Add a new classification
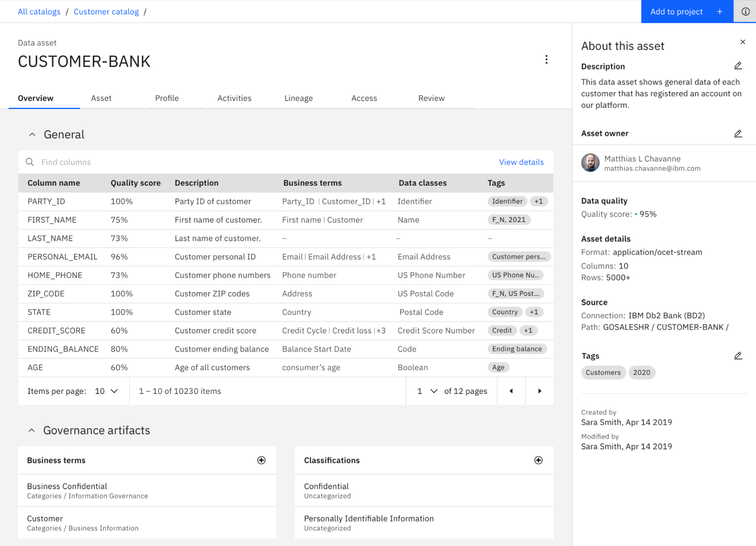 539,460
